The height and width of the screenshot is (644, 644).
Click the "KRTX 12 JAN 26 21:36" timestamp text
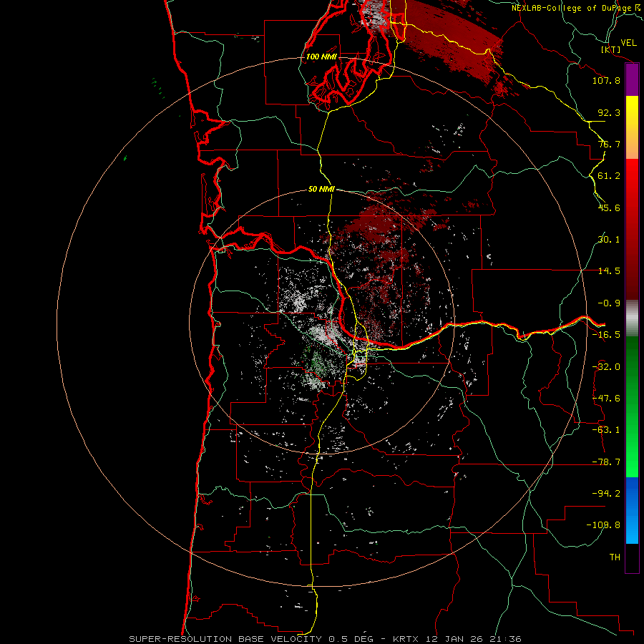[x=457, y=639]
